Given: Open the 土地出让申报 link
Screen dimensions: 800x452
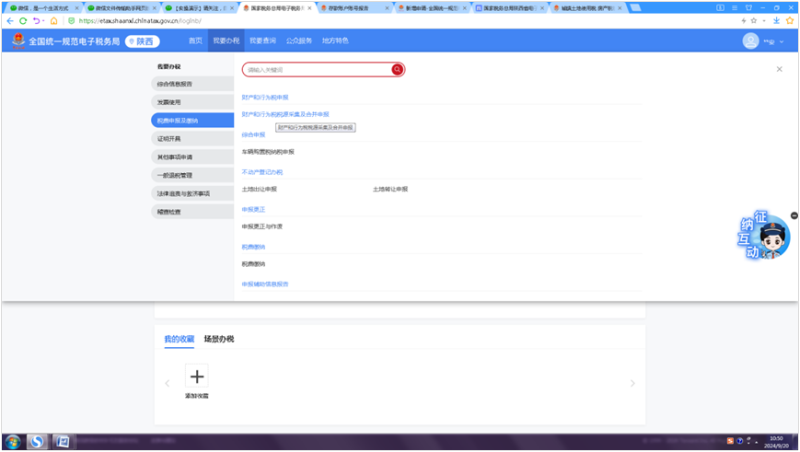Looking at the screenshot, I should point(259,189).
